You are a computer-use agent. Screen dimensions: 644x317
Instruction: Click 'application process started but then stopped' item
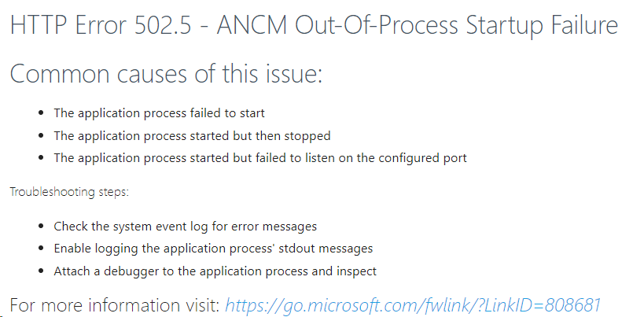pyautogui.click(x=192, y=136)
